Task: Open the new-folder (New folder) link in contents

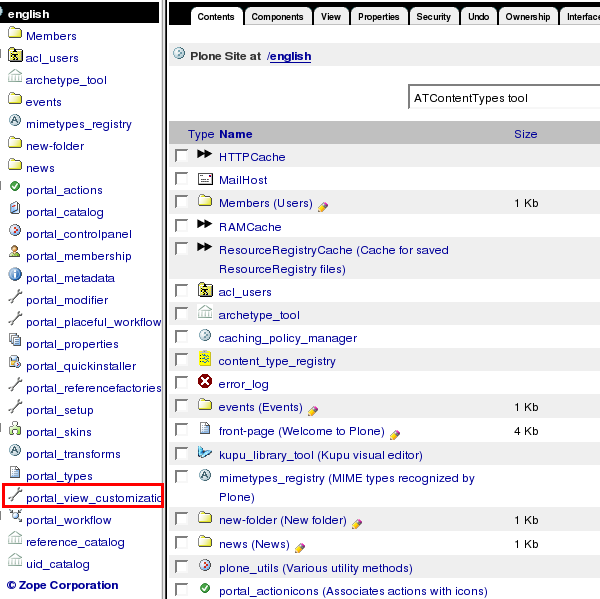Action: 283,520
